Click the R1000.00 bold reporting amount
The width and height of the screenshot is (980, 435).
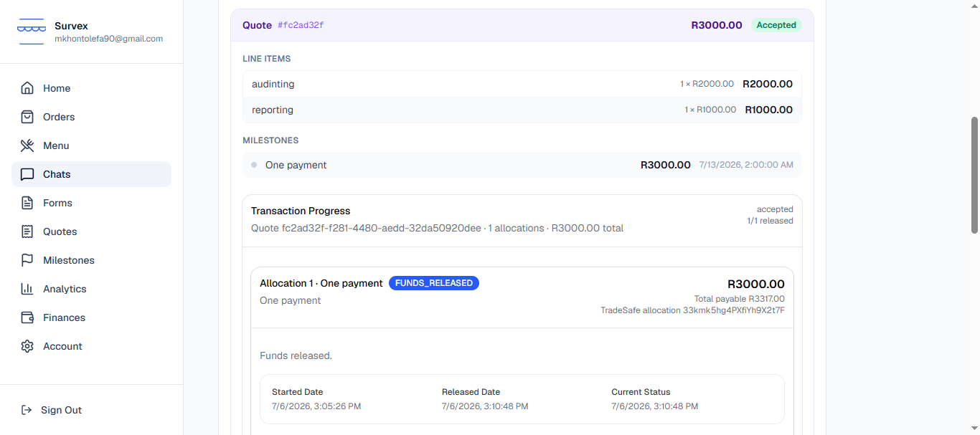tap(769, 110)
